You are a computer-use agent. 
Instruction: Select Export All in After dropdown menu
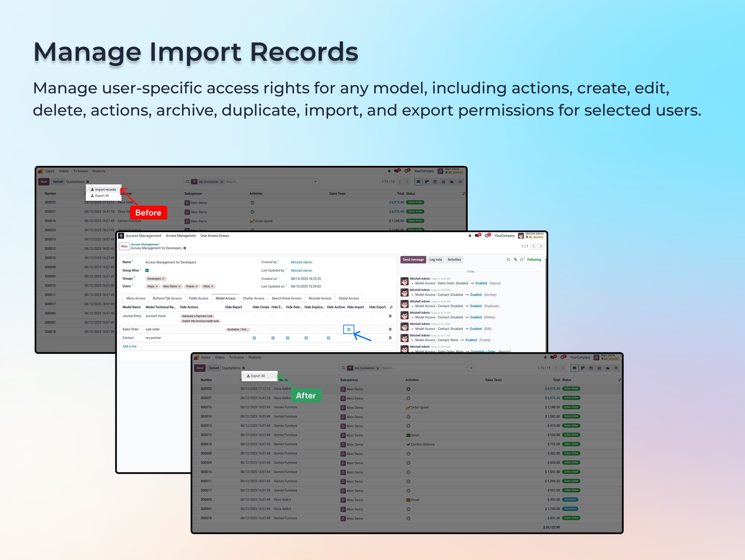[x=258, y=376]
